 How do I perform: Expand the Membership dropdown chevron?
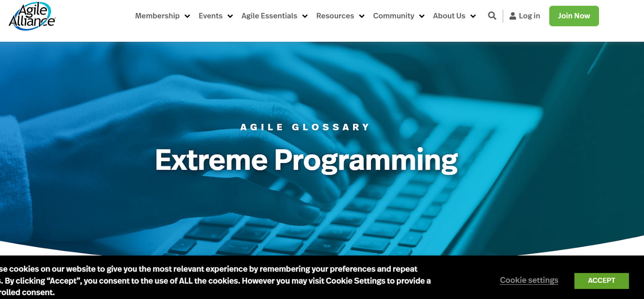coord(187,16)
